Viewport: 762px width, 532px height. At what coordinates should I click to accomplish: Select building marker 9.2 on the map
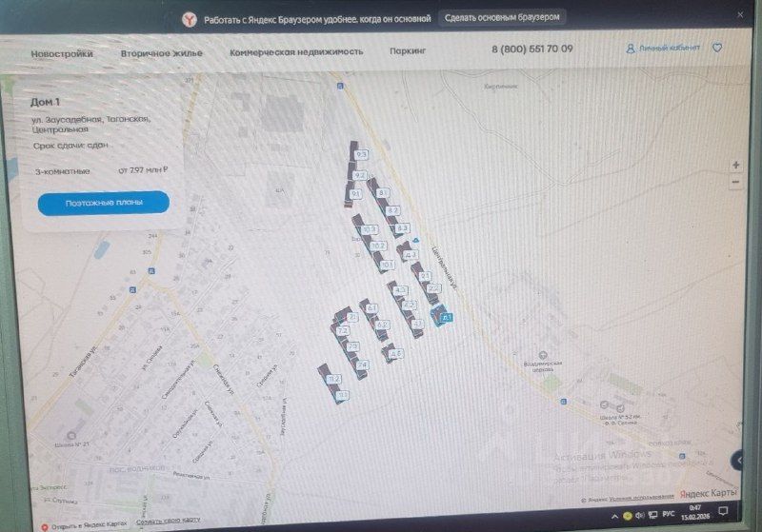tap(360, 175)
